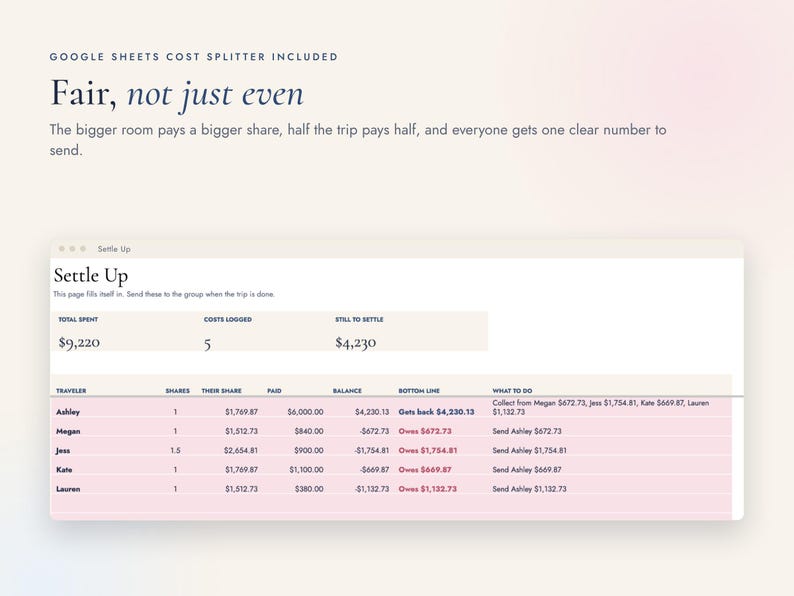794x596 pixels.
Task: Click Kate's paid amount $1,100.00
Action: tap(306, 470)
